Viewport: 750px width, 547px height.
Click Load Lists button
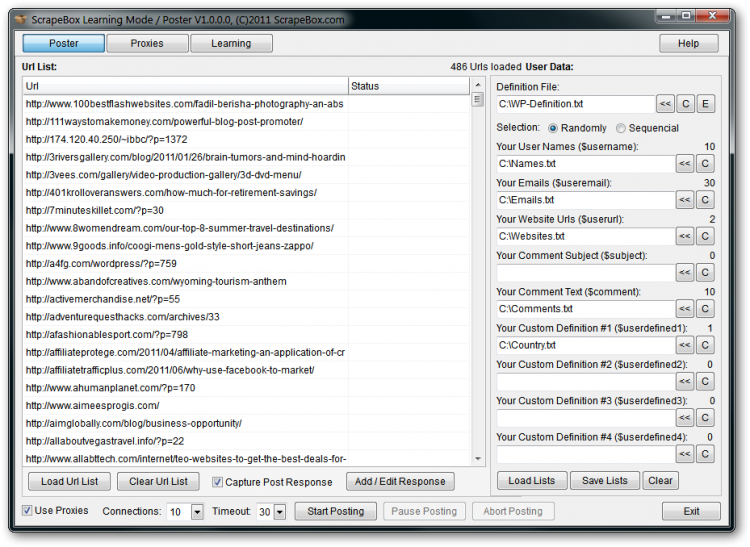coord(532,481)
